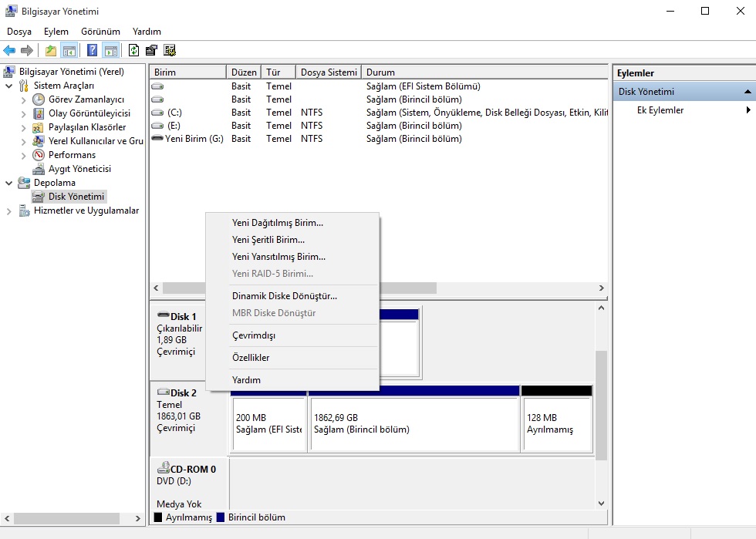Click the Bilgisayar Yönetimi (Yerel) root icon
Screen dimensions: 756x539
tap(9, 72)
